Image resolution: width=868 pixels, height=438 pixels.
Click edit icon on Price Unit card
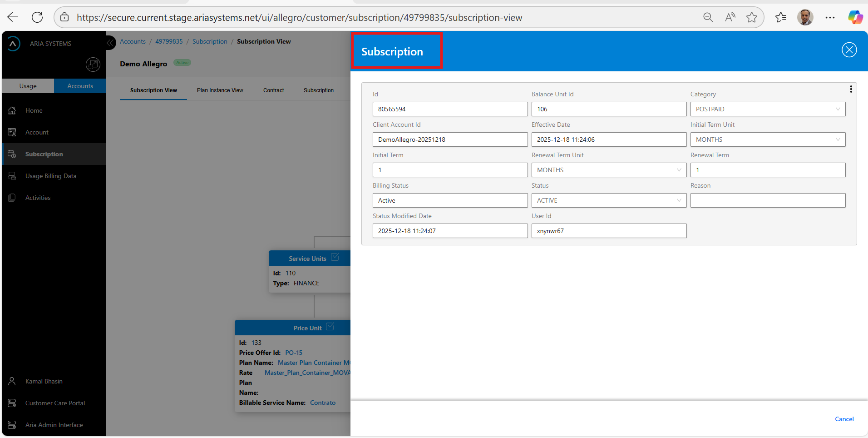pyautogui.click(x=330, y=327)
